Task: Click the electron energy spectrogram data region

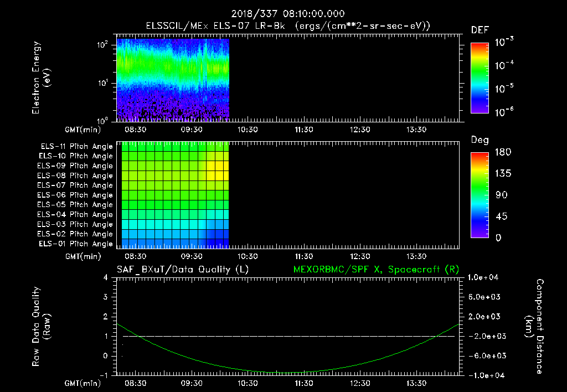Action: (173, 80)
